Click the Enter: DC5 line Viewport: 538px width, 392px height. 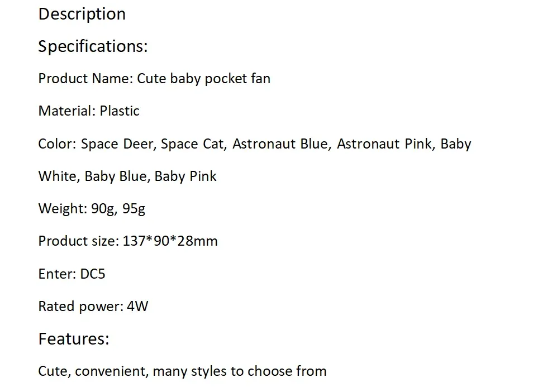[72, 274]
